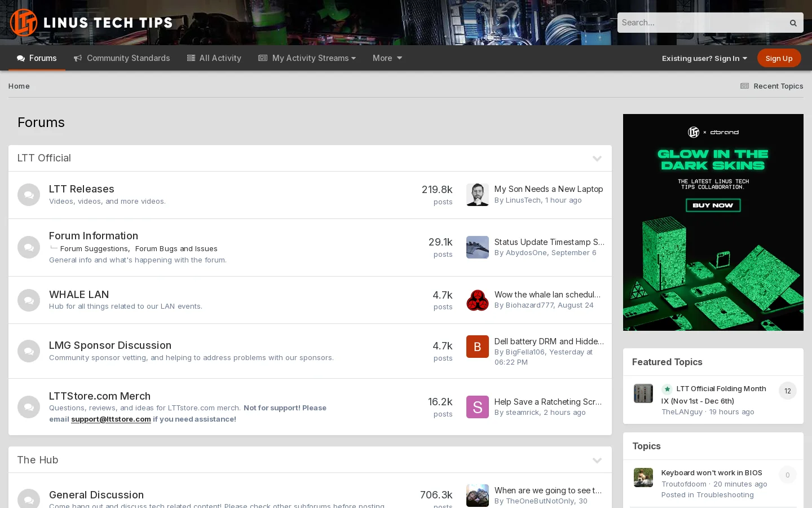Select the Forums tab
812x508 pixels.
click(x=37, y=58)
